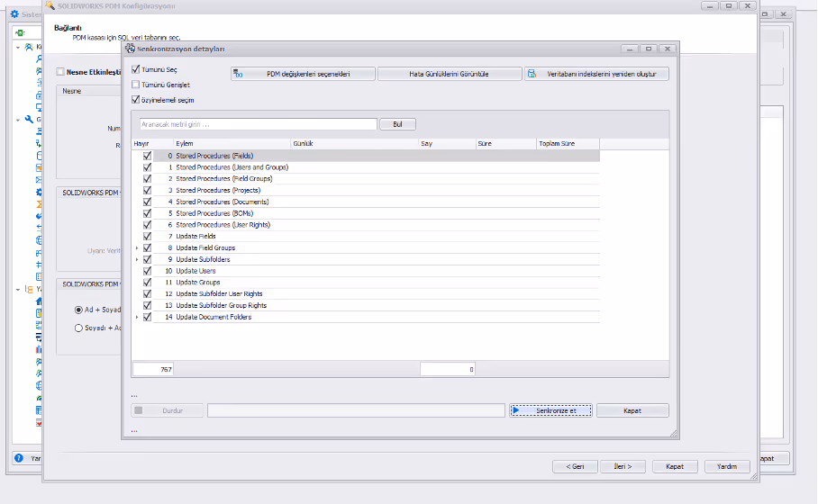Select the Update Groups row text
The width and height of the screenshot is (818, 504).
pos(197,283)
